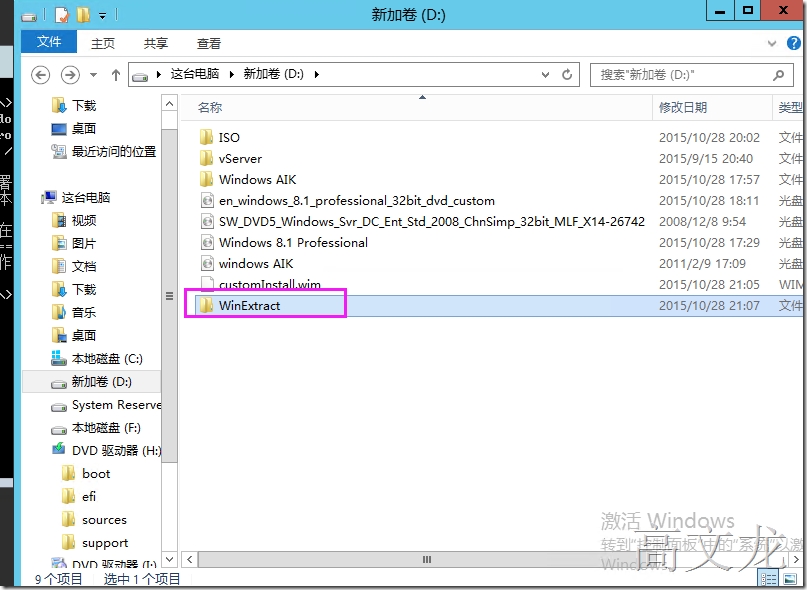Refresh the current folder view
Screen dimensions: 807x590
tap(567, 75)
